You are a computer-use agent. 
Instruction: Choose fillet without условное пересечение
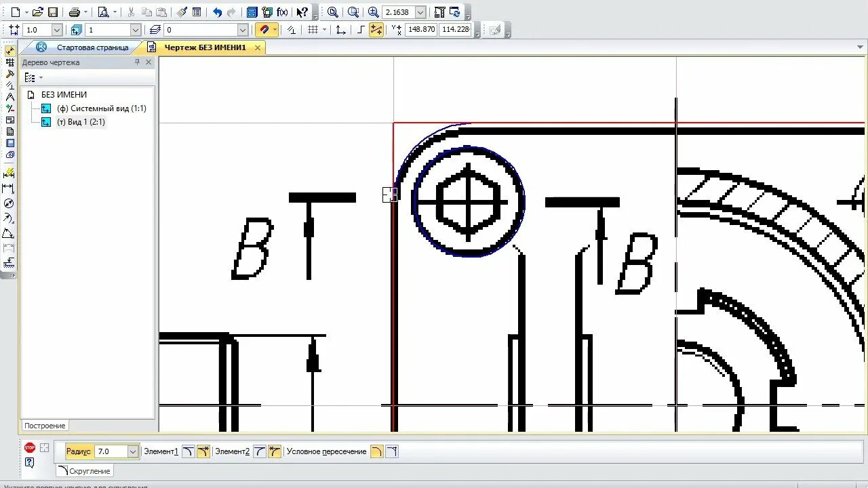(391, 451)
